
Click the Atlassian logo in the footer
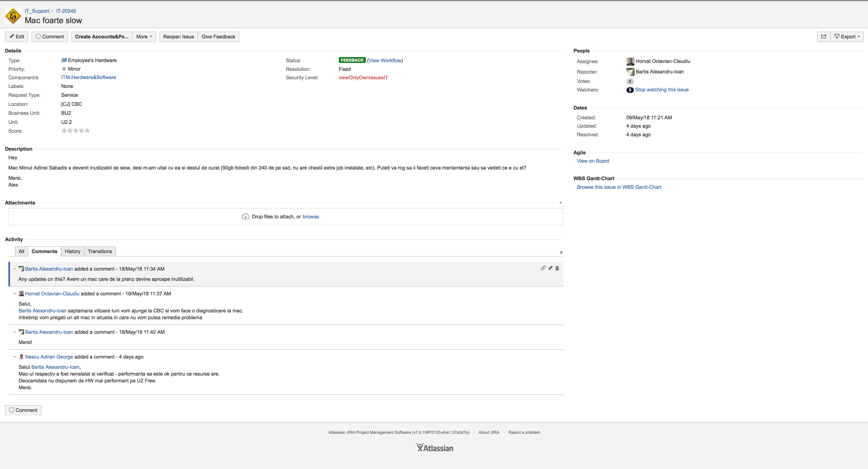pyautogui.click(x=434, y=448)
